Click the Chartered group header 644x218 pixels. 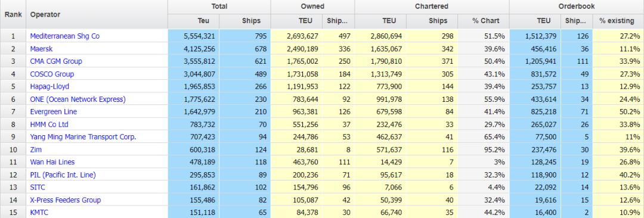(x=432, y=7)
